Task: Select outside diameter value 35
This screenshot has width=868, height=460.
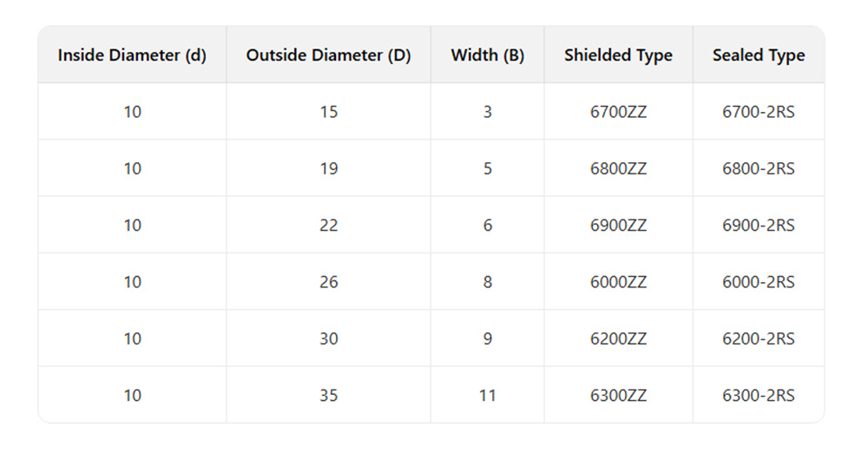Action: click(328, 396)
